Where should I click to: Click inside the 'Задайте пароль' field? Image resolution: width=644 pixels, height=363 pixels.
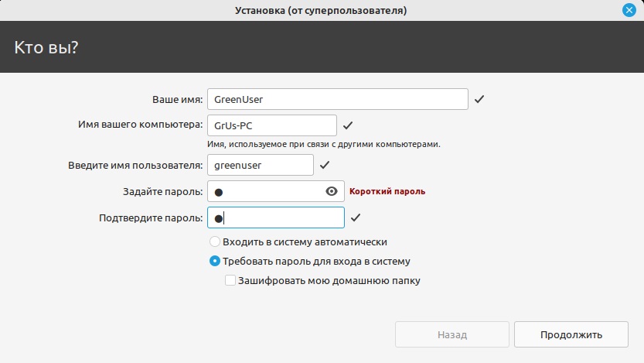(x=267, y=191)
